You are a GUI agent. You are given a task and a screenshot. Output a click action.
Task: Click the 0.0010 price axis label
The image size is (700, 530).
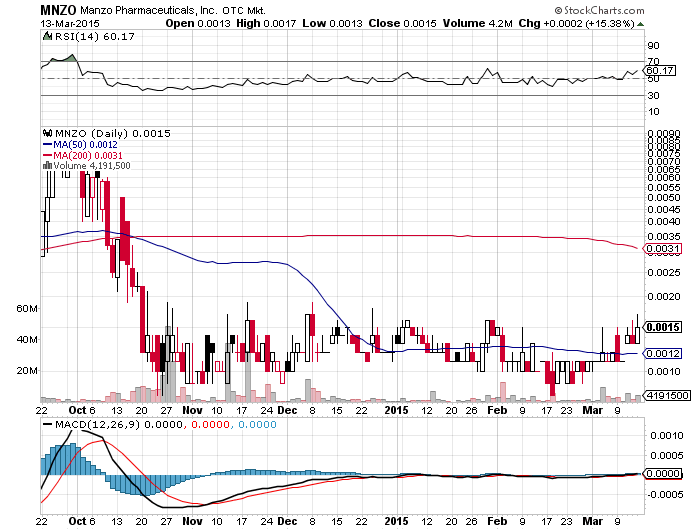[x=664, y=371]
